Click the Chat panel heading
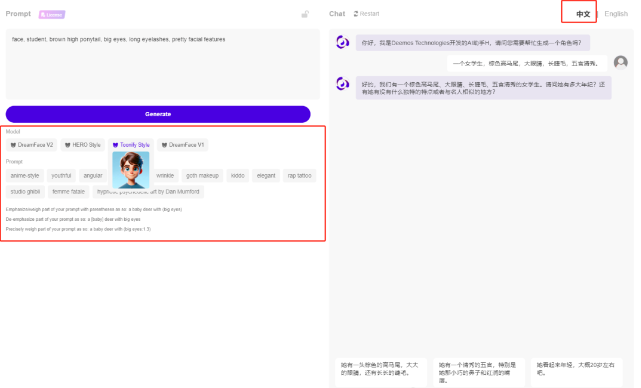Screen dimensions: 641x388 pyautogui.click(x=337, y=14)
